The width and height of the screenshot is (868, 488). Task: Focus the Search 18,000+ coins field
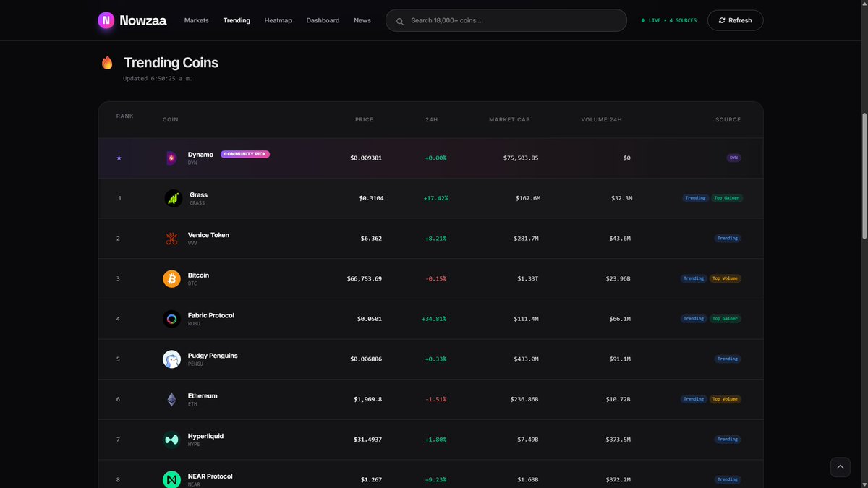(506, 20)
